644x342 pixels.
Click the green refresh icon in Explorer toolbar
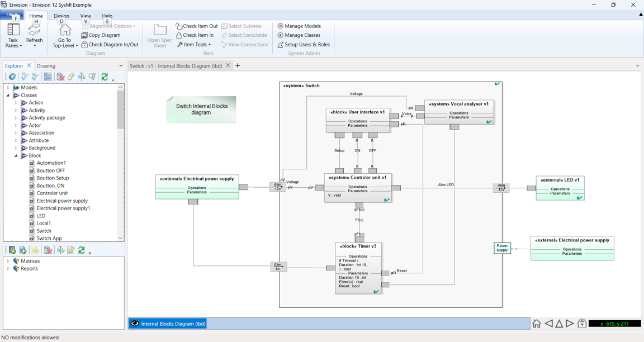click(105, 77)
